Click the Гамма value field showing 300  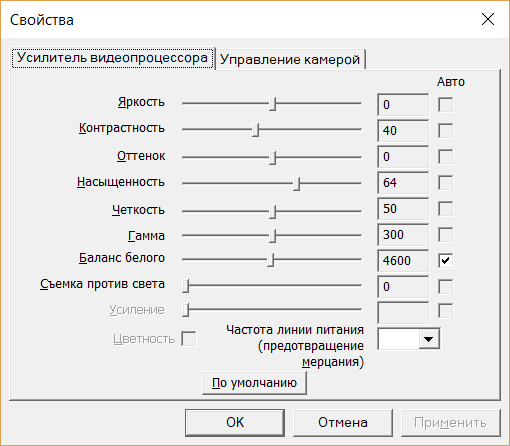pyautogui.click(x=403, y=235)
